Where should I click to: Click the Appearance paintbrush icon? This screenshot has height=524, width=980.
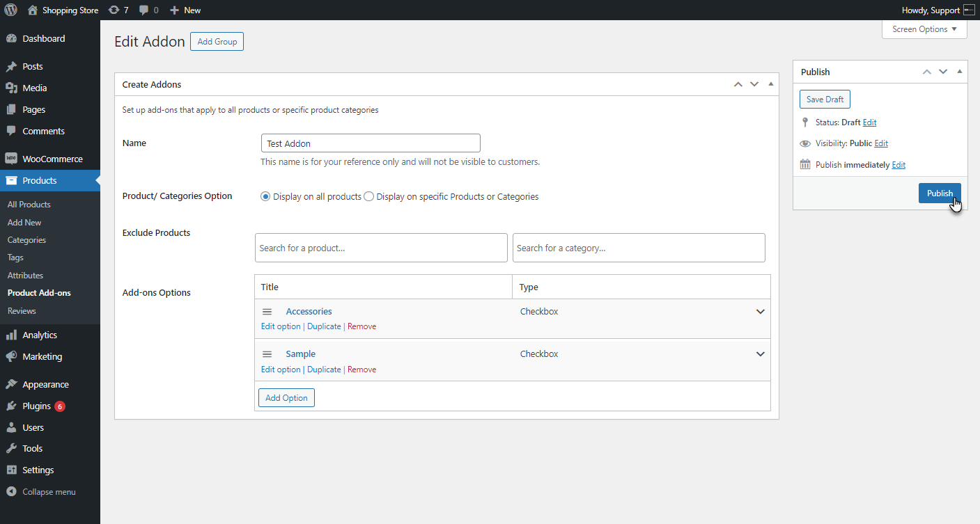tap(11, 384)
